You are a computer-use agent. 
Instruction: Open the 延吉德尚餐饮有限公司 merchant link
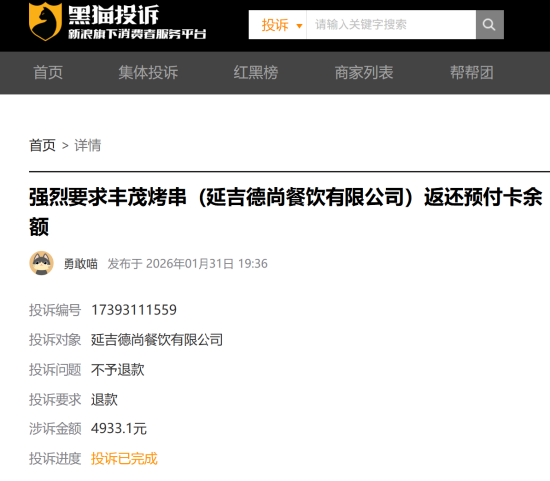157,340
